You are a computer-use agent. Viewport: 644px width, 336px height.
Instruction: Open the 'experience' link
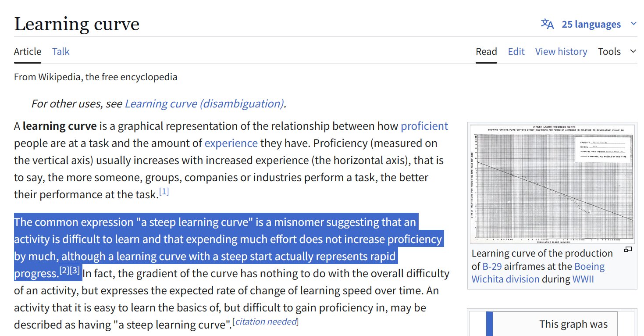[x=231, y=143]
